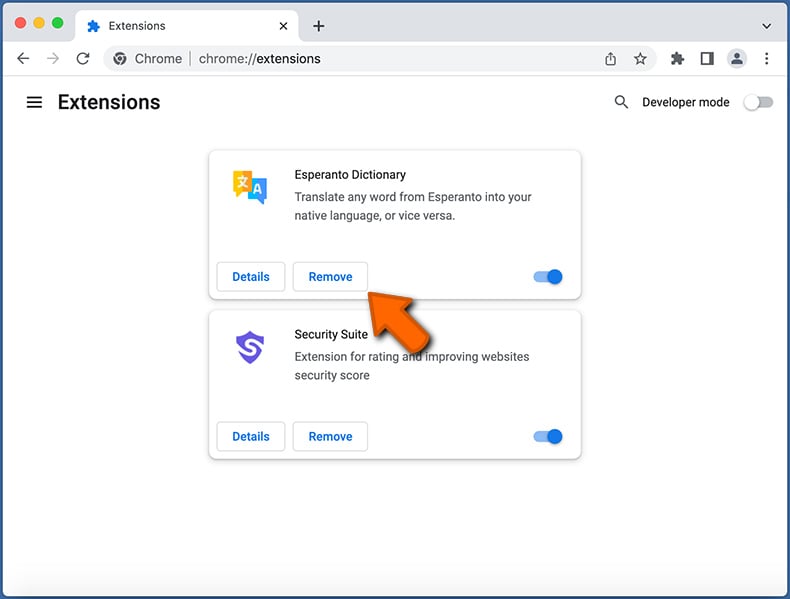Go back using the browser back arrow
The height and width of the screenshot is (599, 790).
click(23, 58)
